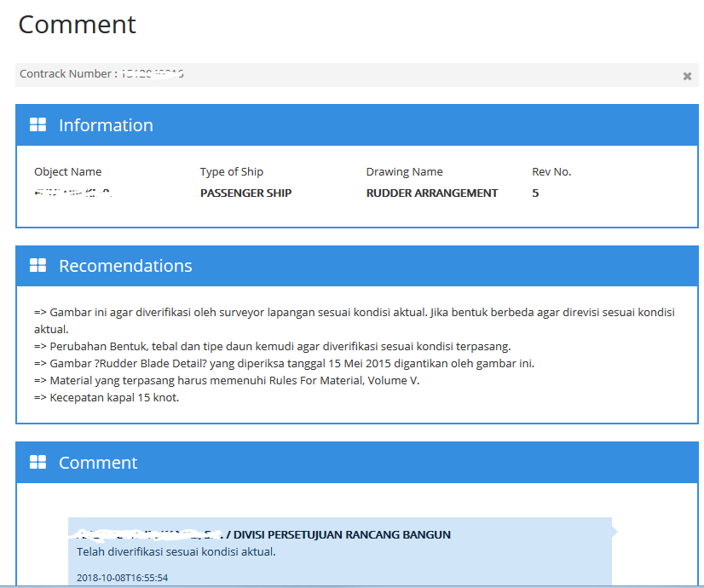Click the Type of Ship label
Screen dimensions: 704x588
(x=231, y=172)
